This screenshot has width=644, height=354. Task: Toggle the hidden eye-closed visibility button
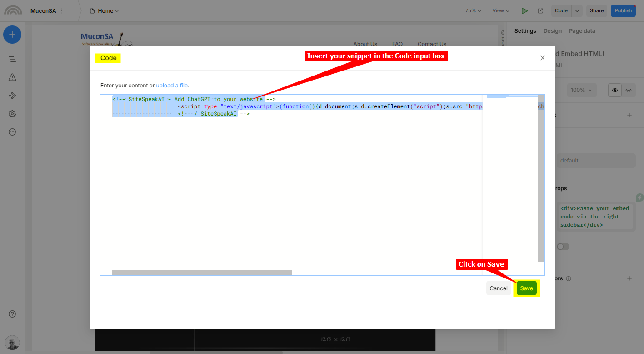point(629,90)
